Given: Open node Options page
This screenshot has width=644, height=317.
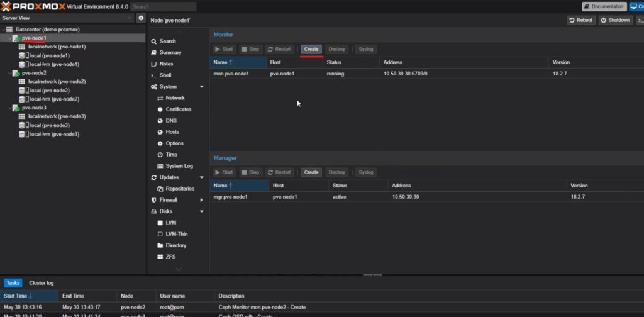Looking at the screenshot, I should coord(175,143).
